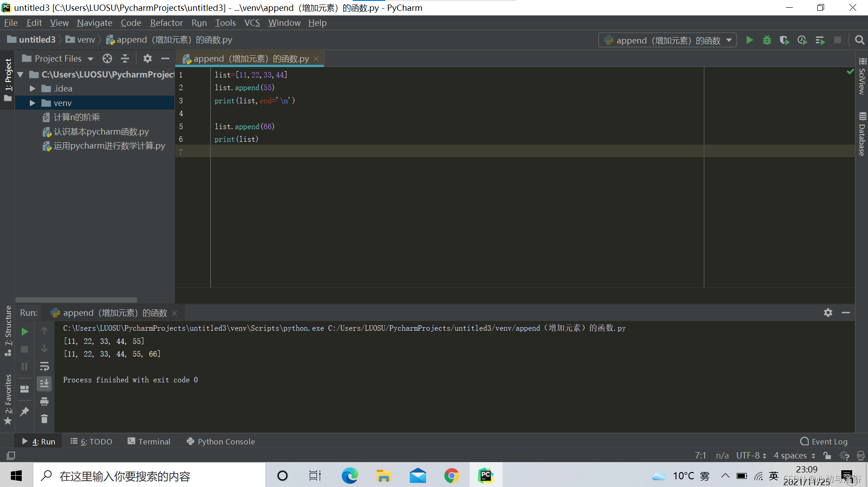Click the print icon in Run panel
This screenshot has height=487, width=868.
pyautogui.click(x=44, y=401)
